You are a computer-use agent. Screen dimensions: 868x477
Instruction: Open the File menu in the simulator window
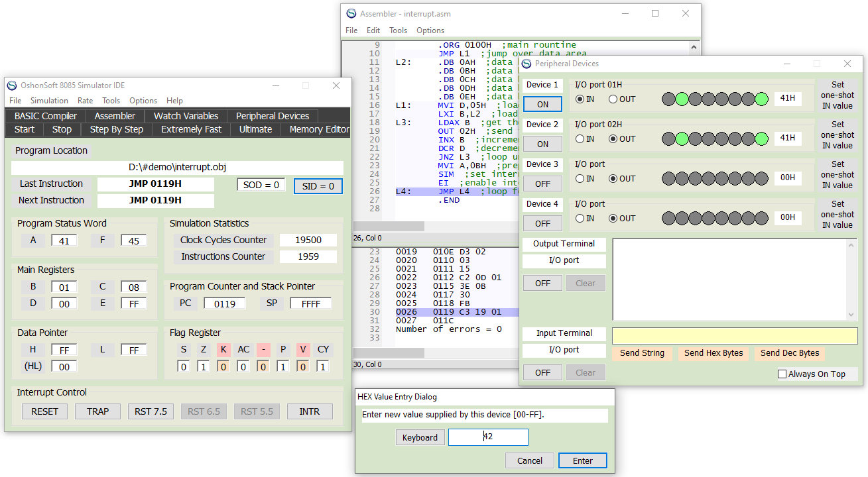(15, 101)
